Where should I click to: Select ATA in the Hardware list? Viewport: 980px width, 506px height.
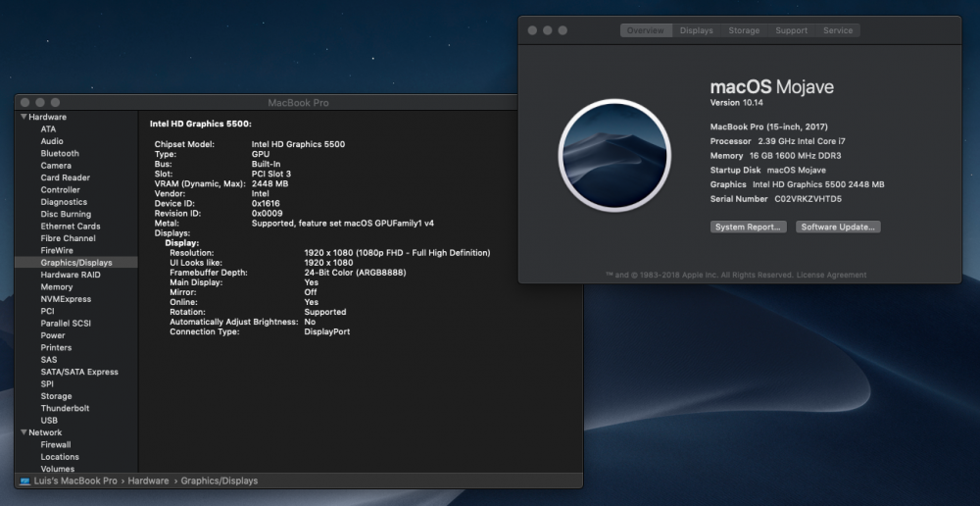(x=48, y=128)
